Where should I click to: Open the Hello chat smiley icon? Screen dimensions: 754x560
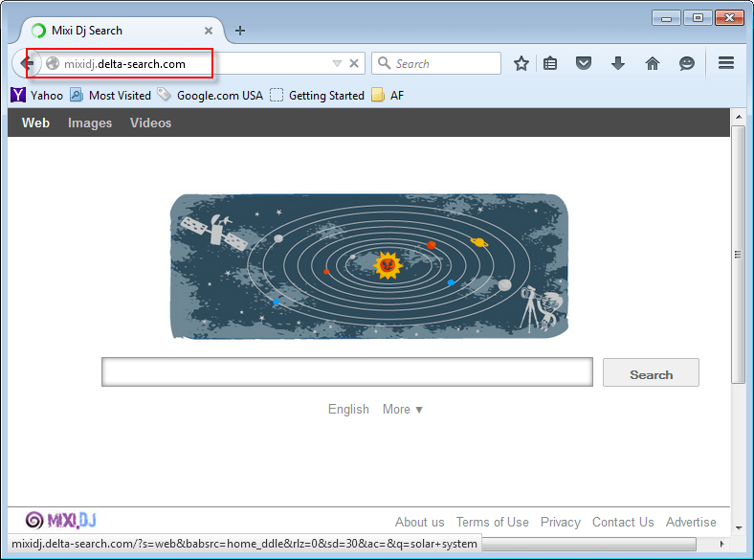[x=687, y=63]
